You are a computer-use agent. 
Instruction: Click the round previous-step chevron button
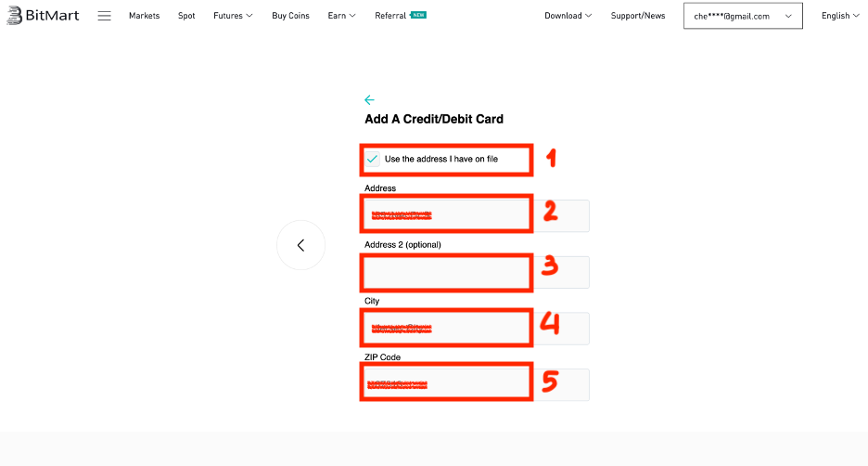point(300,245)
